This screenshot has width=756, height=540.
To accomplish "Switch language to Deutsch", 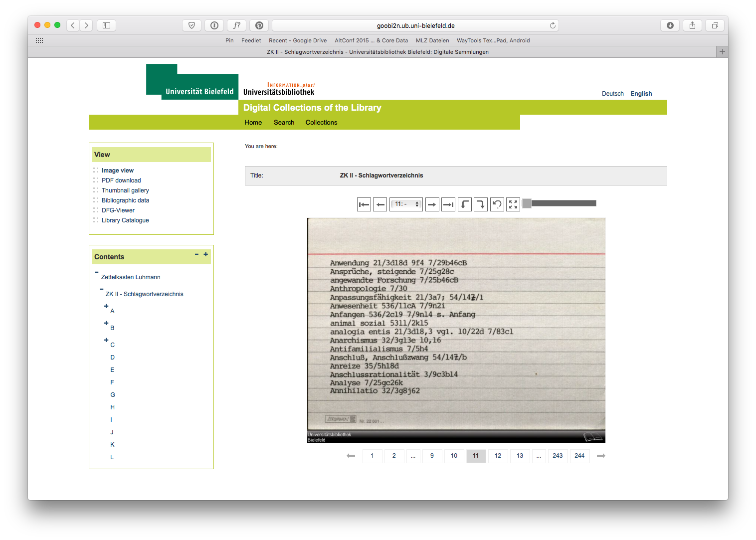I will [x=613, y=94].
